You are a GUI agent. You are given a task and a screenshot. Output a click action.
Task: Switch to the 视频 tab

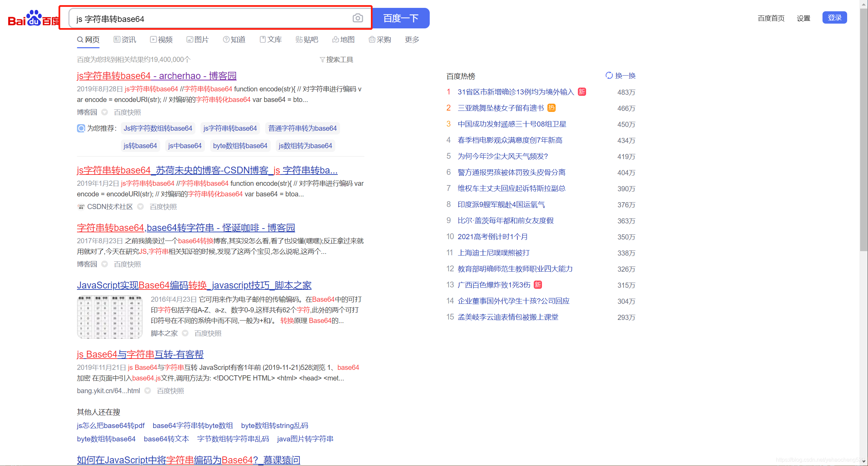click(x=161, y=40)
